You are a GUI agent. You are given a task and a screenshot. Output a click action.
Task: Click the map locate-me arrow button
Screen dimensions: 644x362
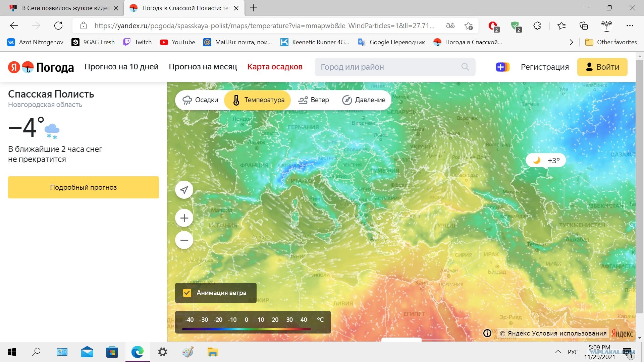pyautogui.click(x=184, y=190)
